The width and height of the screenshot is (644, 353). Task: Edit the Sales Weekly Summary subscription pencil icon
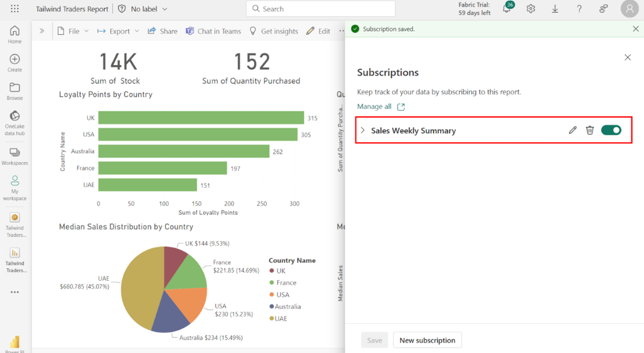pos(572,130)
